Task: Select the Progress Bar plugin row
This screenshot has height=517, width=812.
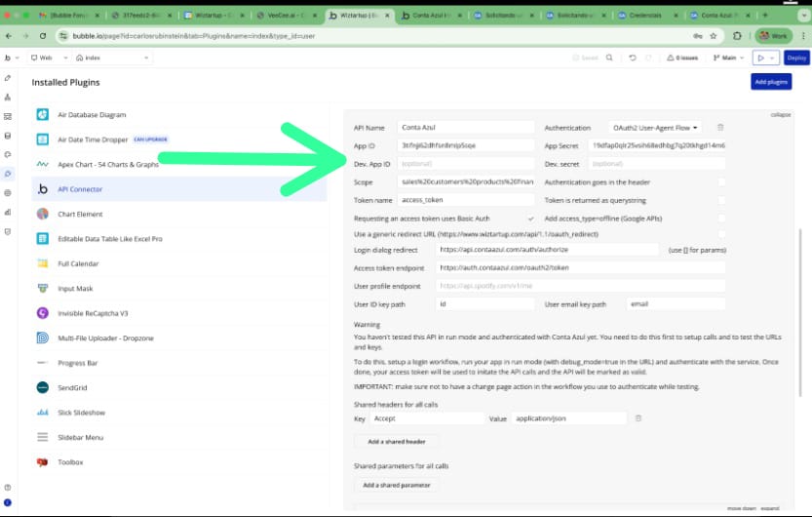Action: pos(179,363)
